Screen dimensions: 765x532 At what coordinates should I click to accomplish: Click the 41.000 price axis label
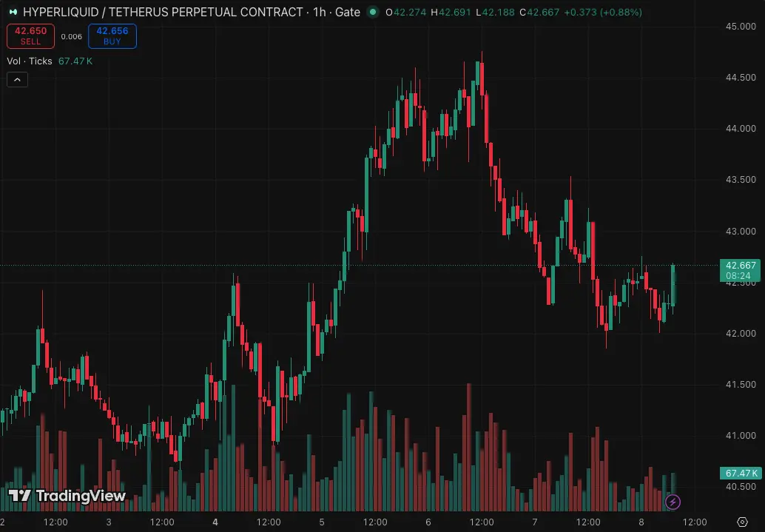tap(741, 435)
